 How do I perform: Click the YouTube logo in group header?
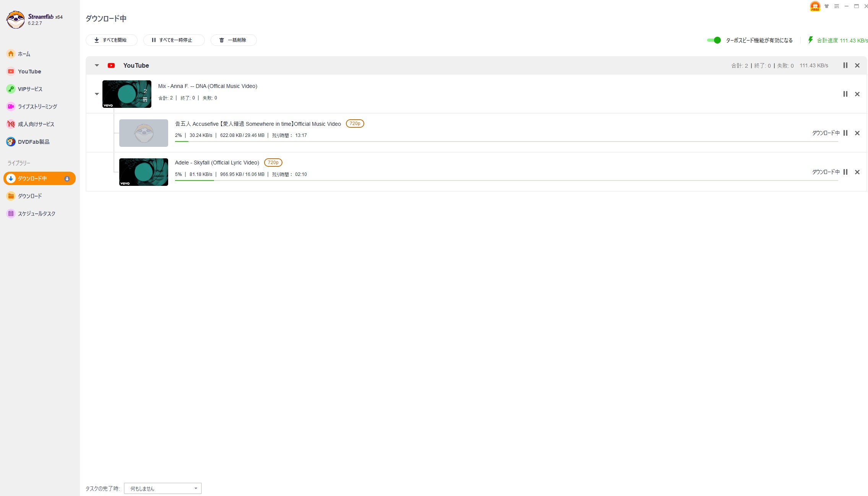click(111, 65)
